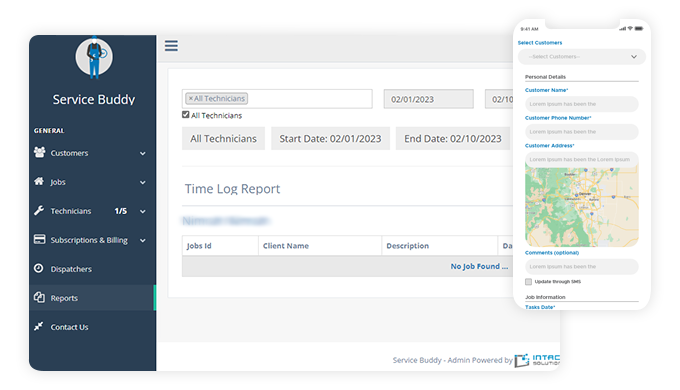Check Update through SMS on phone
Image resolution: width=680 pixels, height=390 pixels.
tap(528, 282)
